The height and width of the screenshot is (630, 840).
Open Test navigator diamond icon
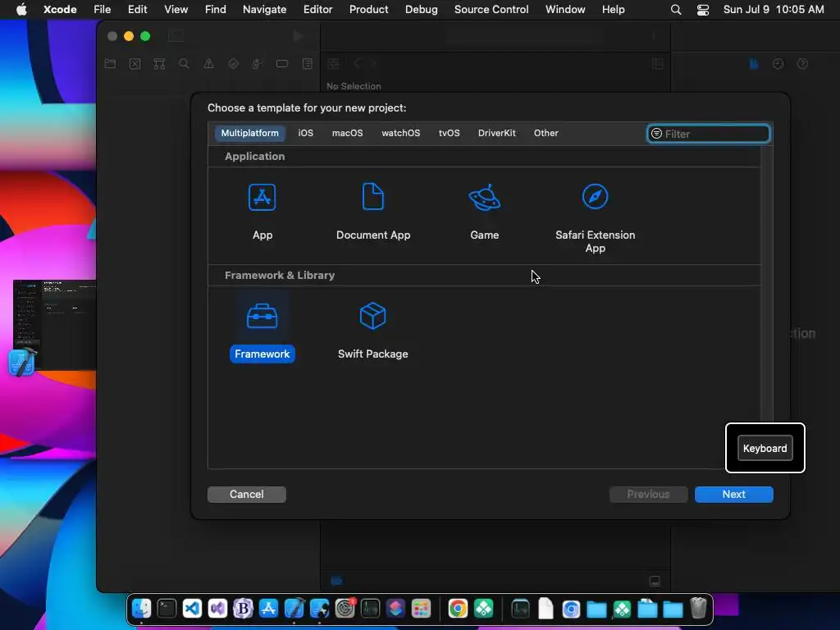pos(233,64)
